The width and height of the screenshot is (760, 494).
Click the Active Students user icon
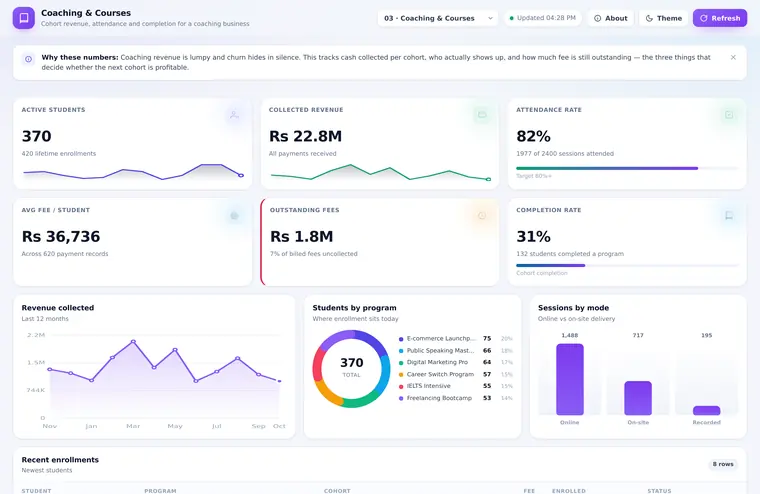pyautogui.click(x=234, y=115)
